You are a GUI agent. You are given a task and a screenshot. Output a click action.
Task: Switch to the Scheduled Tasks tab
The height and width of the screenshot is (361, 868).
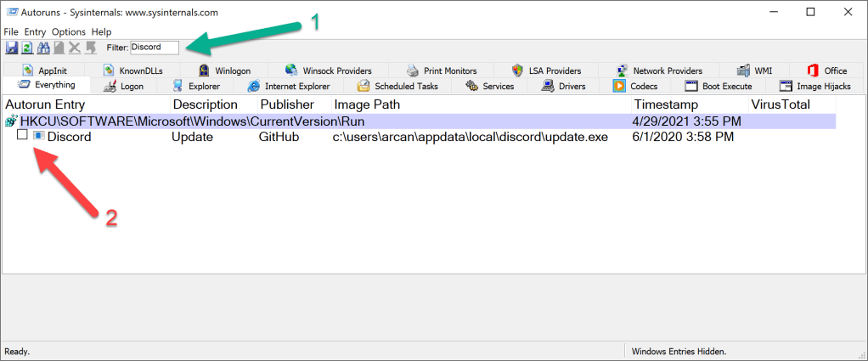tap(397, 86)
